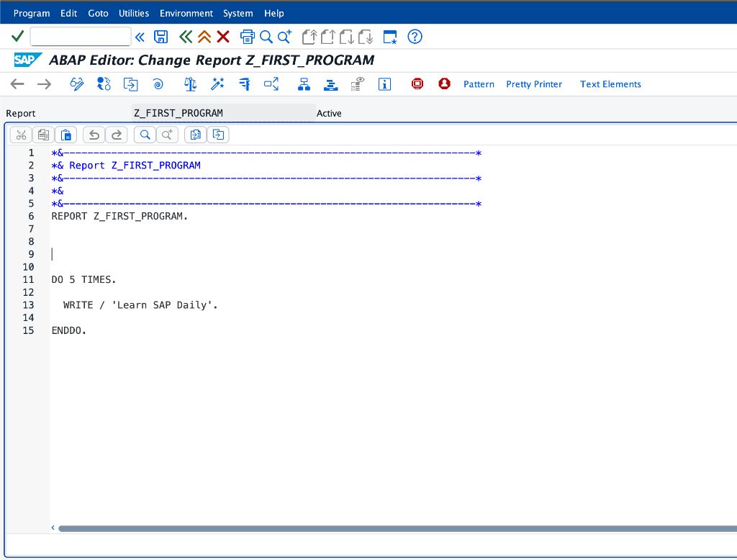Image resolution: width=737 pixels, height=560 pixels.
Task: Click the orange Exit up-chevron icon
Action: [x=204, y=37]
